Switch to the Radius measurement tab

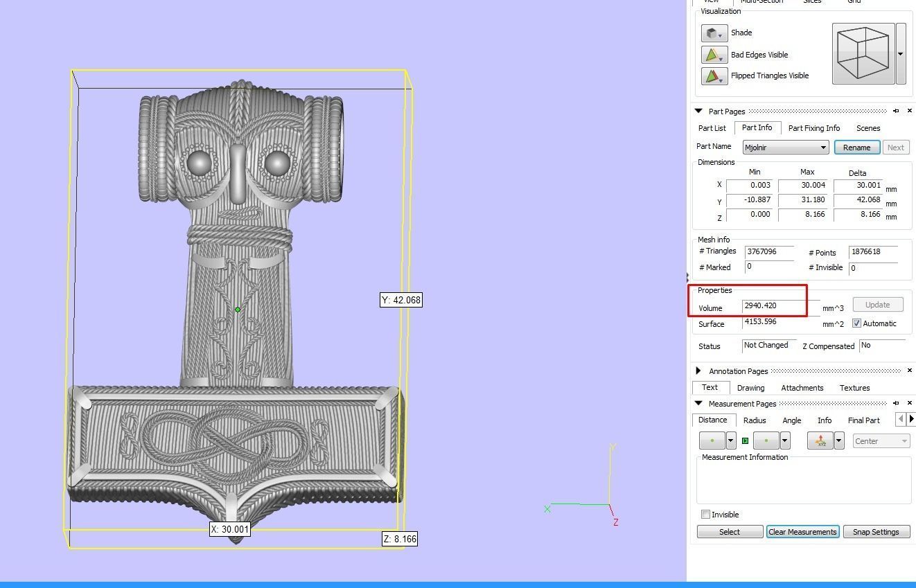coord(755,420)
